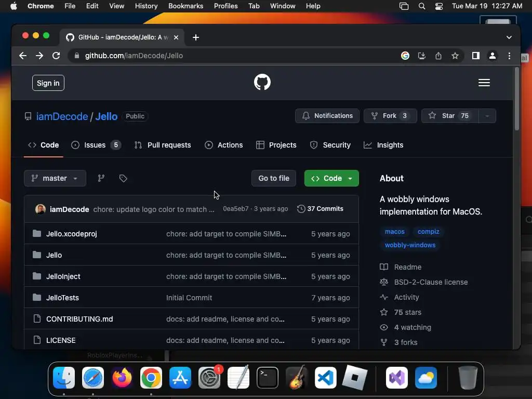The image size is (532, 399).
Task: Open the App Store in the dock
Action: click(180, 378)
